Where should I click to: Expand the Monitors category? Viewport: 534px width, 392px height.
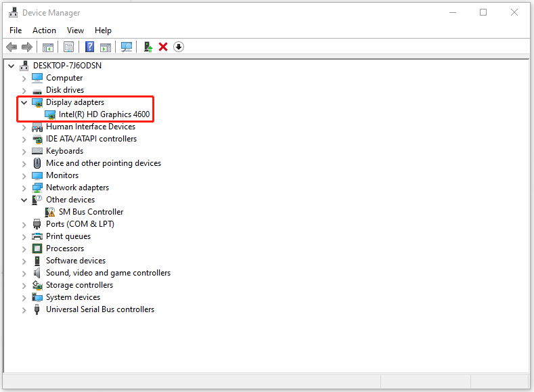click(x=24, y=176)
